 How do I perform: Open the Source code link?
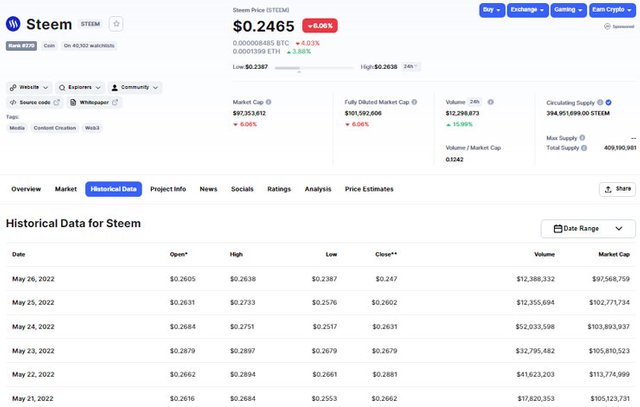35,102
